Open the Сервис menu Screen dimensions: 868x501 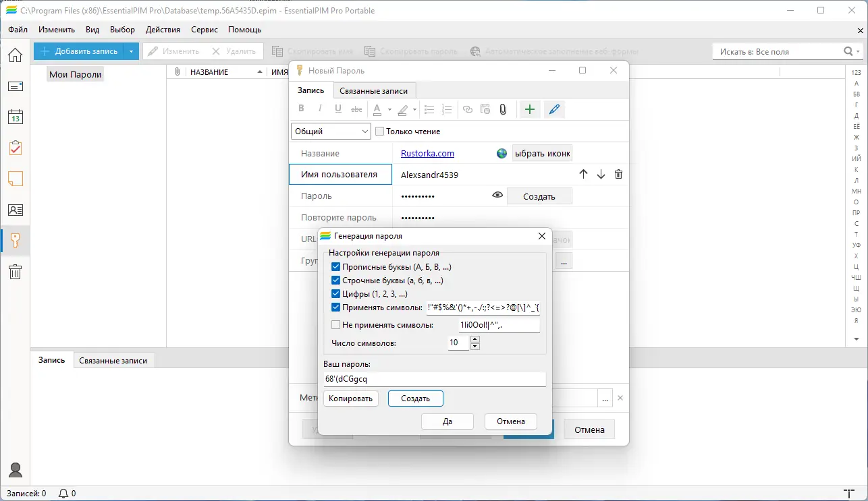(x=204, y=30)
